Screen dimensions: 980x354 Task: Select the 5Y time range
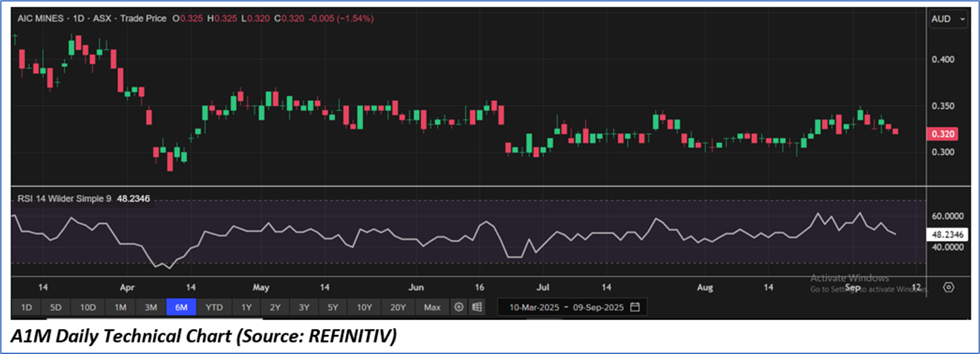332,307
